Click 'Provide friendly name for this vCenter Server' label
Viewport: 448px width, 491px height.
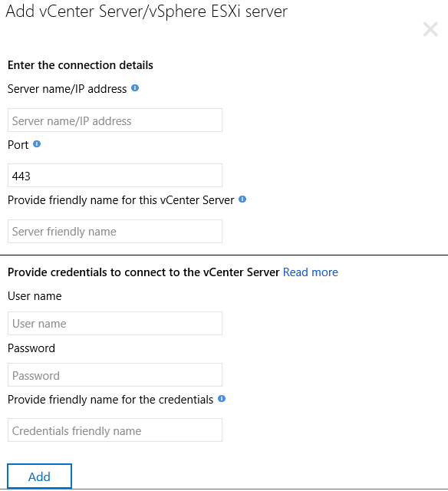pyautogui.click(x=121, y=200)
